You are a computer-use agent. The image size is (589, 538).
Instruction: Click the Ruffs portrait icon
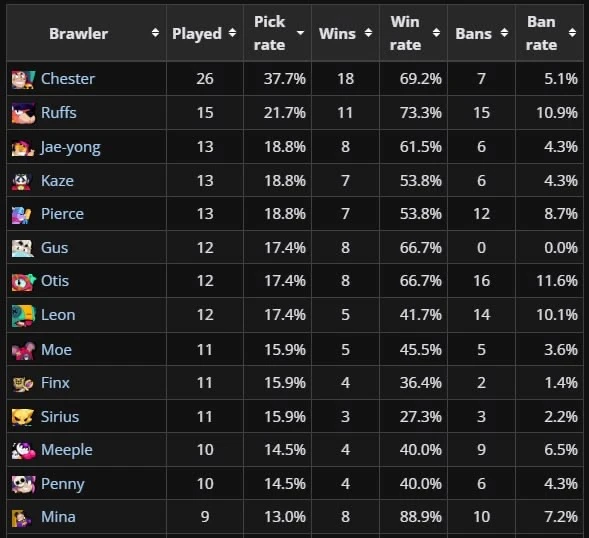pyautogui.click(x=23, y=113)
